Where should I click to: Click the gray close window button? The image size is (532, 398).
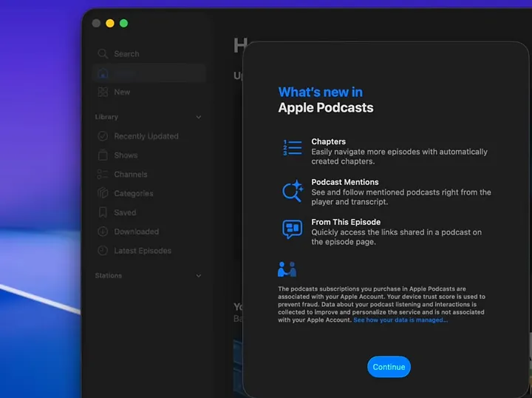click(x=96, y=23)
